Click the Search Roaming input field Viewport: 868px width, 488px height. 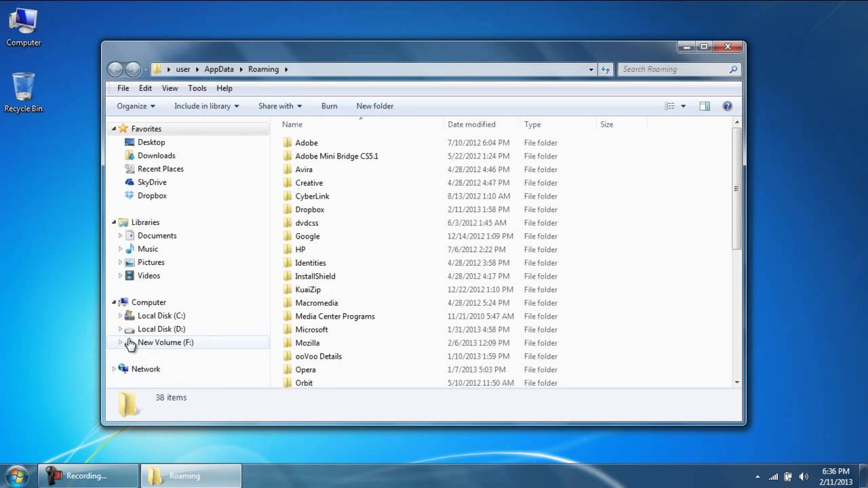click(673, 69)
